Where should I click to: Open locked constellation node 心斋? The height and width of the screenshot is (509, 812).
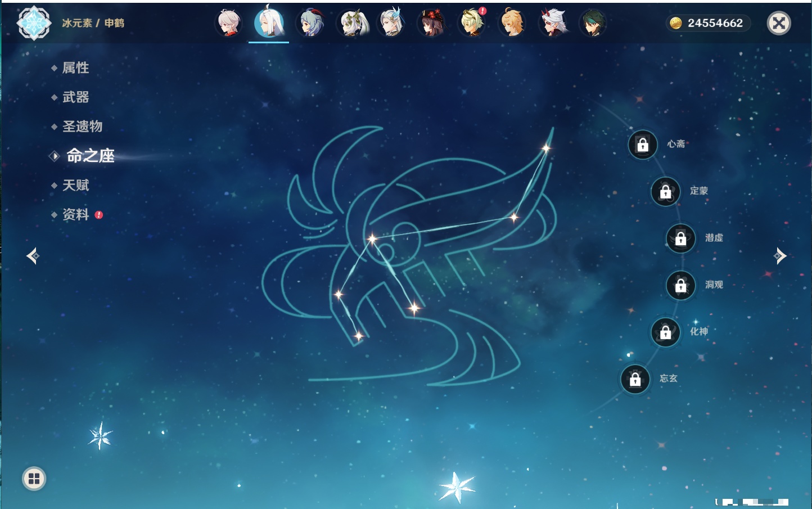(x=643, y=145)
